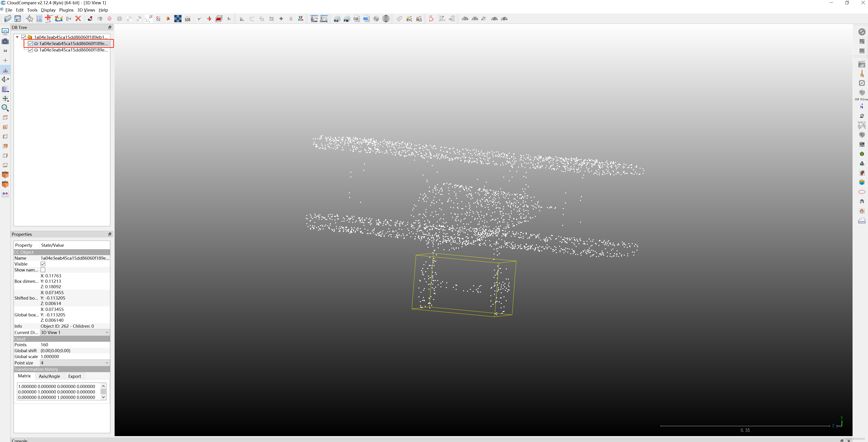Click the CANUPO Classify icon

coord(324,19)
